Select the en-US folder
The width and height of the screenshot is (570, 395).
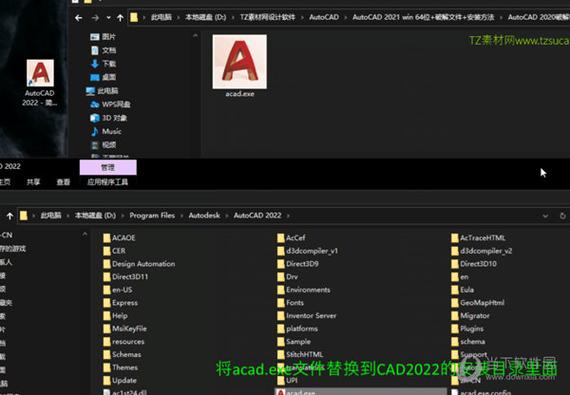pyautogui.click(x=118, y=290)
